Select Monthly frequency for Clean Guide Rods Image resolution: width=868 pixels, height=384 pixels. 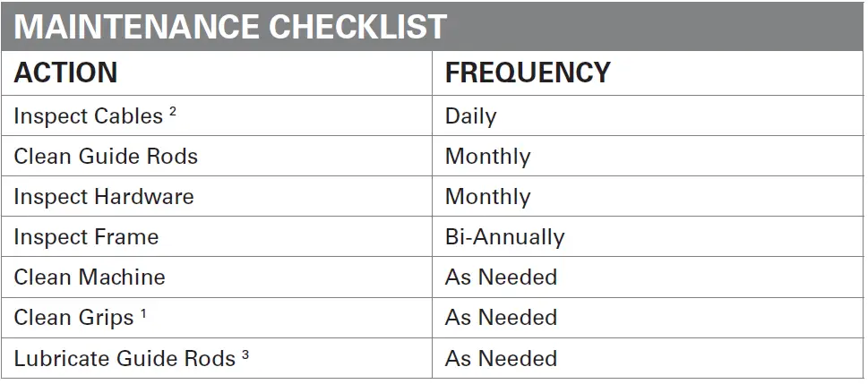coord(487,157)
